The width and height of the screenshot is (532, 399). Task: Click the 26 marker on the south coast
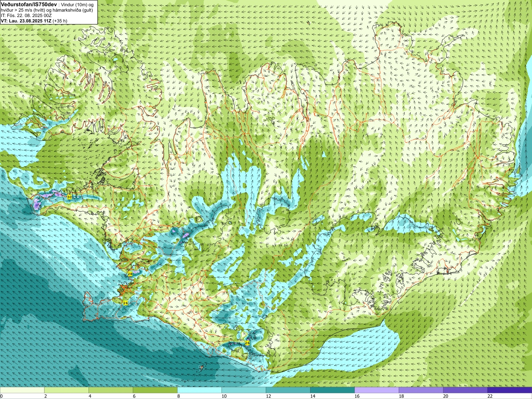tap(247, 343)
